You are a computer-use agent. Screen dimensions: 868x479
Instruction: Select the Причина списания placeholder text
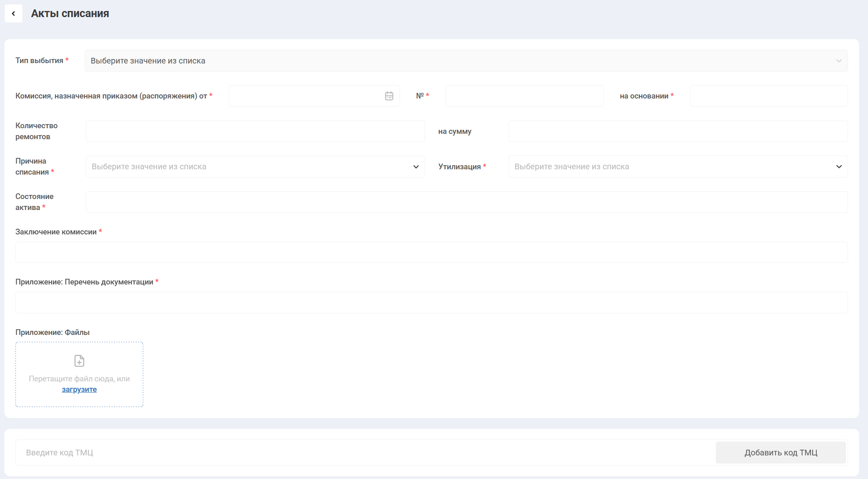point(149,167)
